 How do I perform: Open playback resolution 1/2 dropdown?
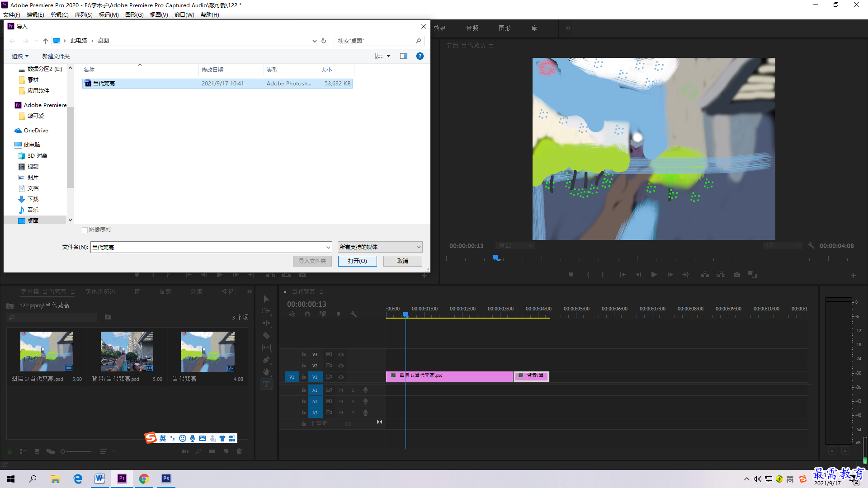(x=782, y=246)
